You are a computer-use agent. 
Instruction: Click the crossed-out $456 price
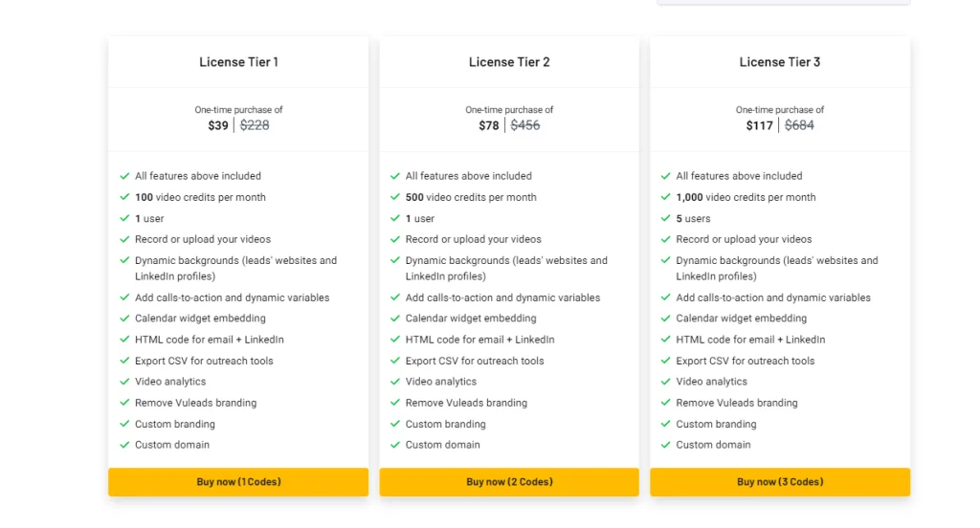[525, 125]
